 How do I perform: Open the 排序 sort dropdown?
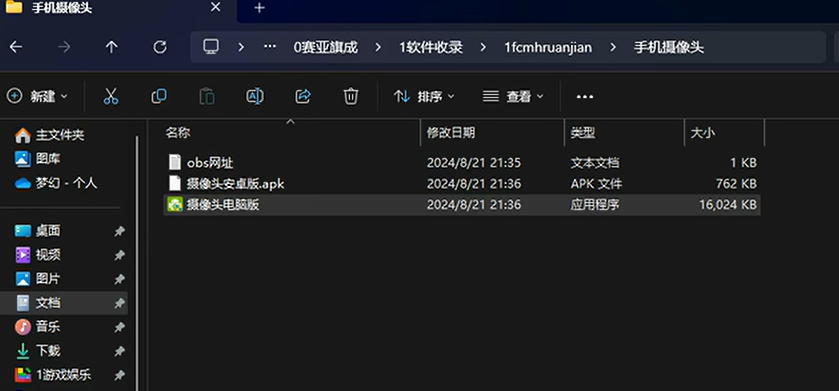[x=424, y=96]
